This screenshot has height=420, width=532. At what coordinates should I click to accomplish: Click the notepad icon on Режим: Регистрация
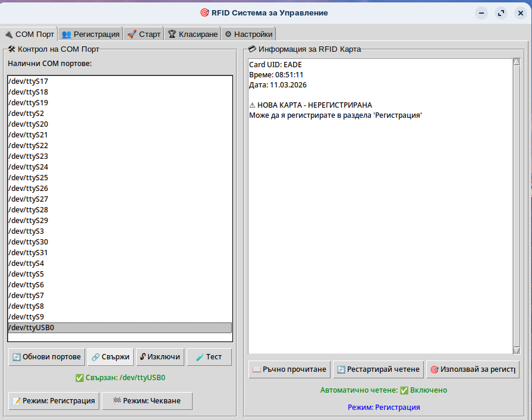[17, 401]
